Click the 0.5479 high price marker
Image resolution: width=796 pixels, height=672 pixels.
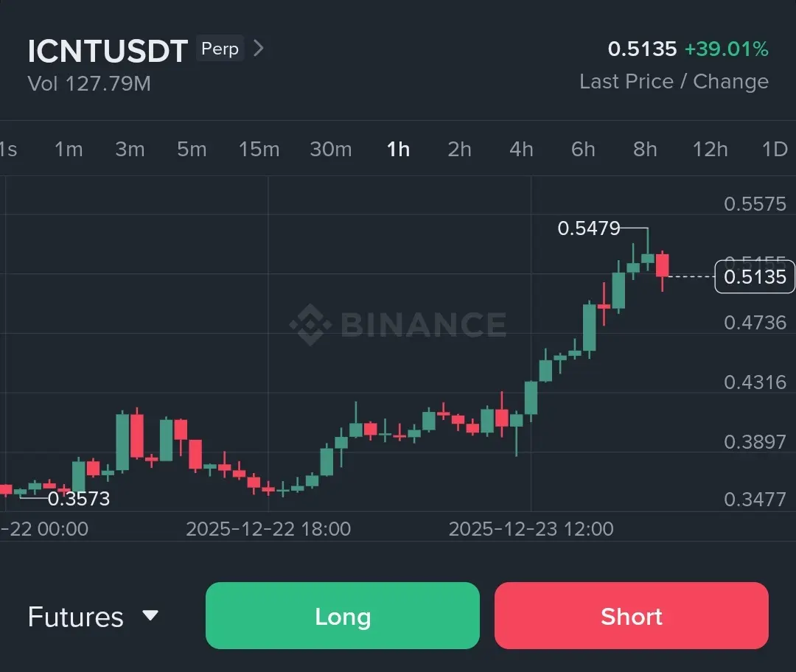(x=589, y=228)
